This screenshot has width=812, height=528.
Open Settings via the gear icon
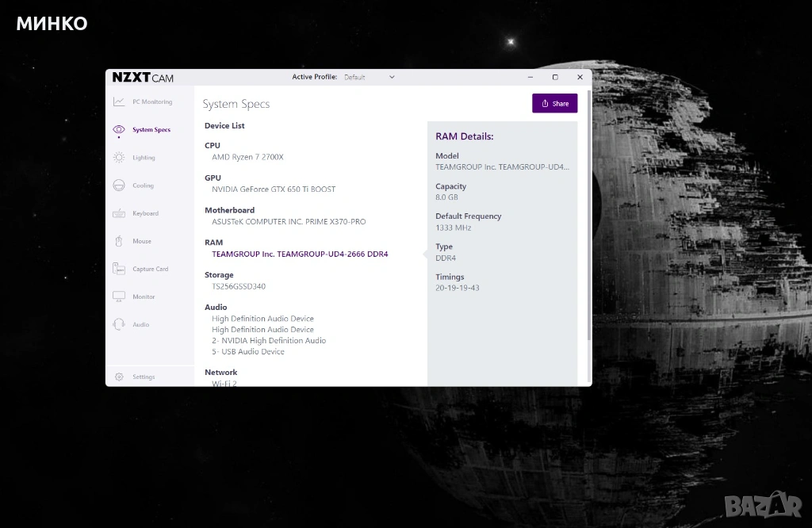click(x=119, y=377)
